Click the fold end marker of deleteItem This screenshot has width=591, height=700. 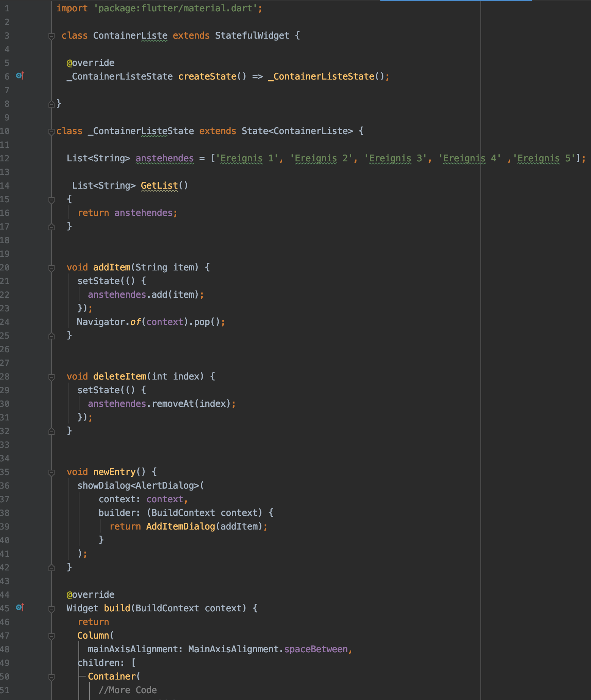(x=52, y=431)
